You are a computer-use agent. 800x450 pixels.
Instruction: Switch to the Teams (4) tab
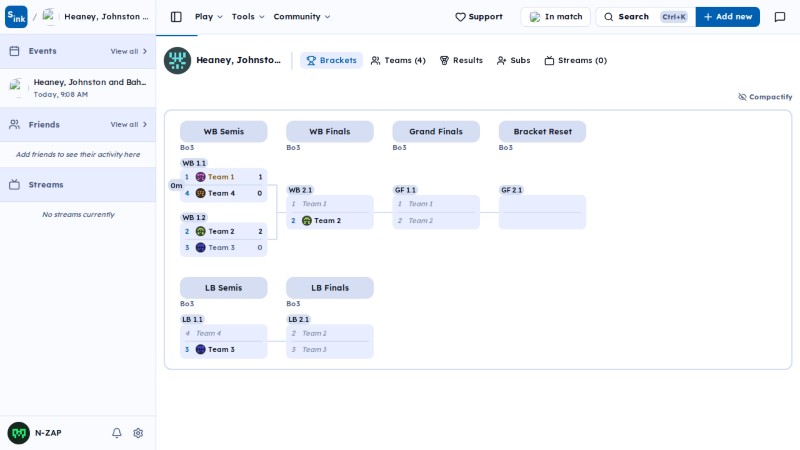coord(398,60)
